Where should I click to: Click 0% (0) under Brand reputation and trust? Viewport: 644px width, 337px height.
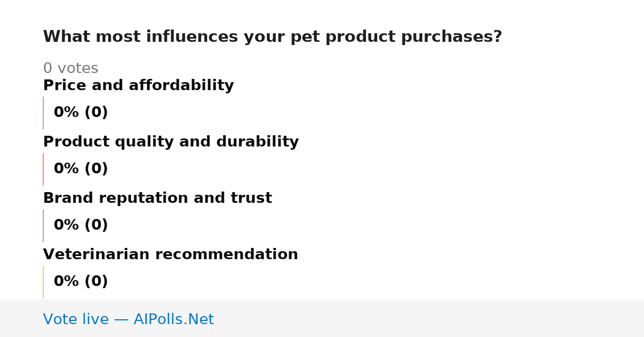(81, 225)
